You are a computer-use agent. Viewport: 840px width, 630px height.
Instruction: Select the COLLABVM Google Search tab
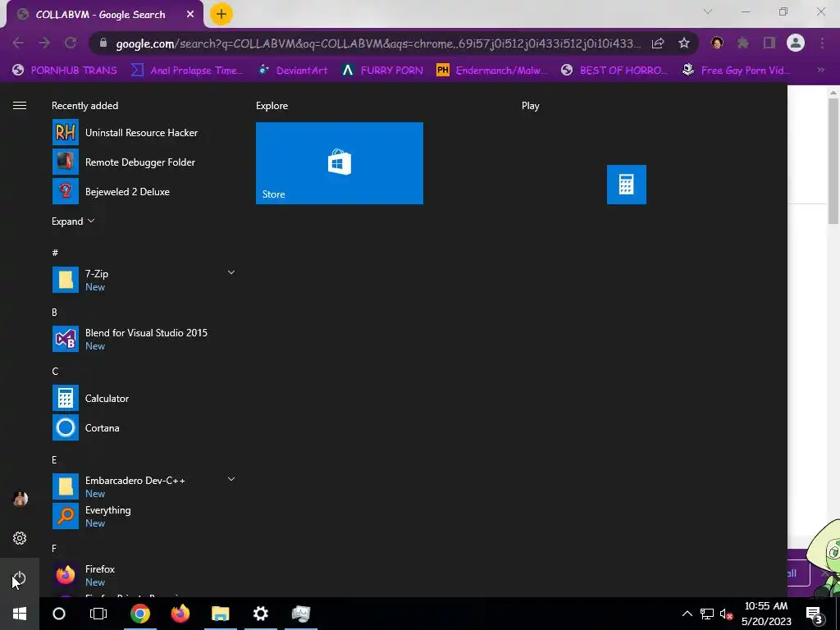click(x=100, y=15)
